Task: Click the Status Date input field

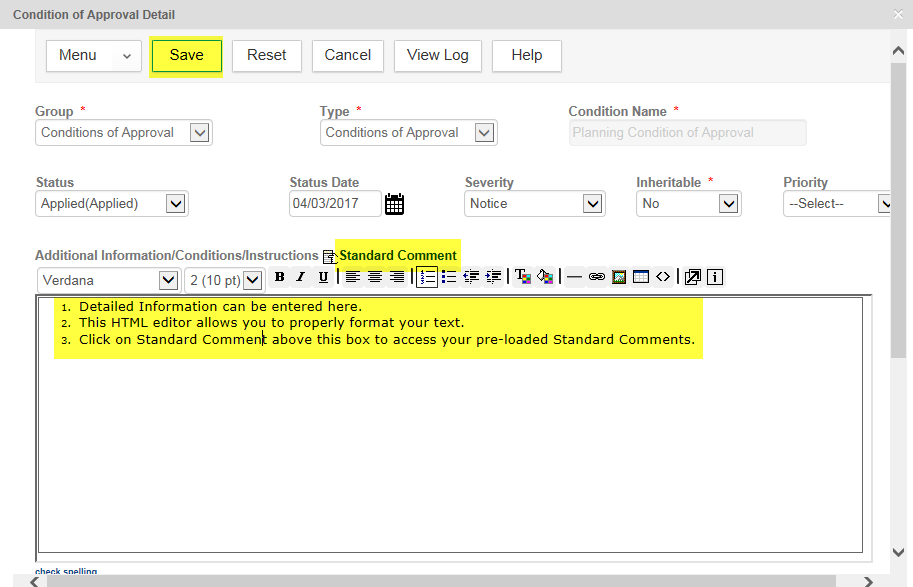Action: (335, 204)
